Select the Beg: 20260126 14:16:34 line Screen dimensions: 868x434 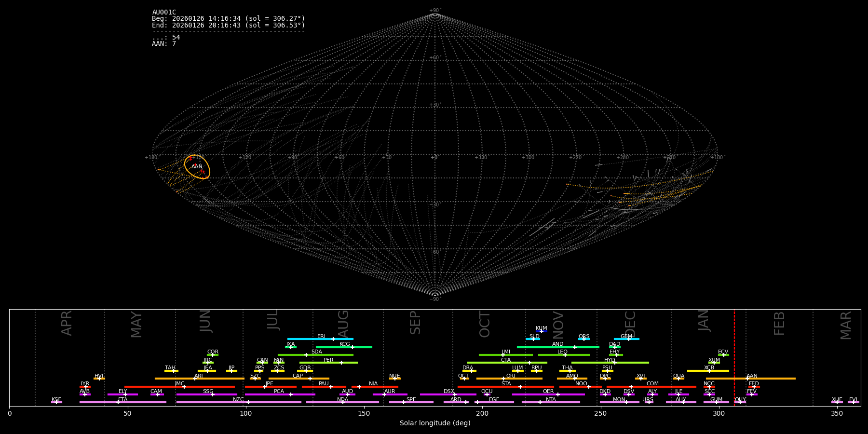click(229, 19)
